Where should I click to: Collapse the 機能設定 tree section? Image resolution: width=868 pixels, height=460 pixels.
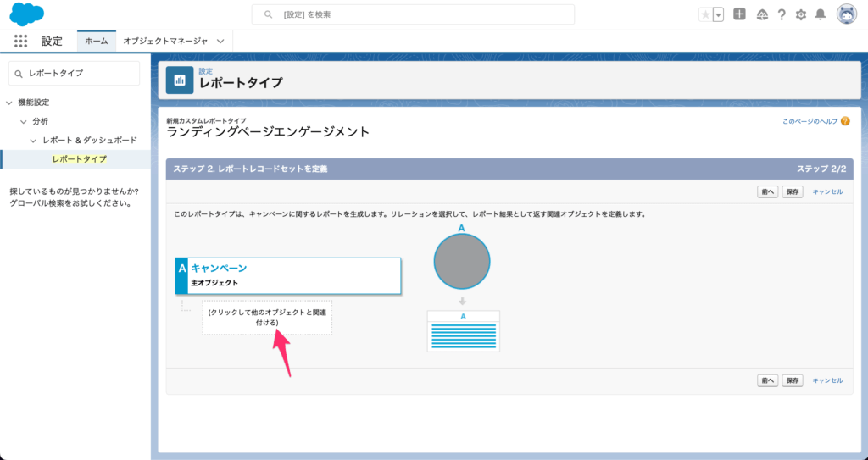click(8, 103)
